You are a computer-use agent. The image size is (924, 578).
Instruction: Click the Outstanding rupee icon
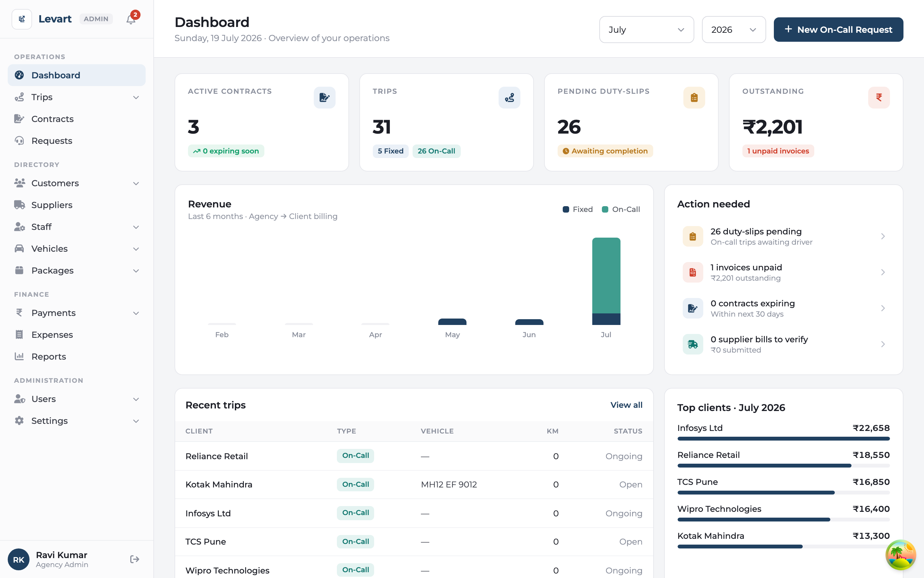[879, 98]
